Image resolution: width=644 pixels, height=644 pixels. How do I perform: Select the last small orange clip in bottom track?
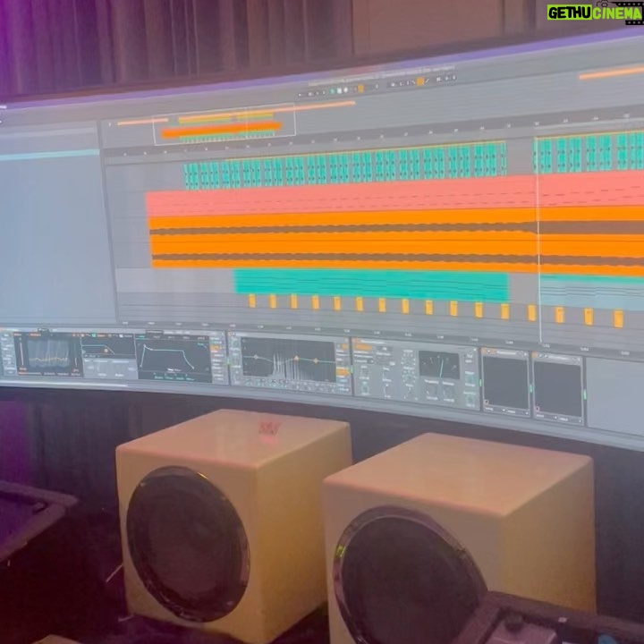pyautogui.click(x=618, y=319)
